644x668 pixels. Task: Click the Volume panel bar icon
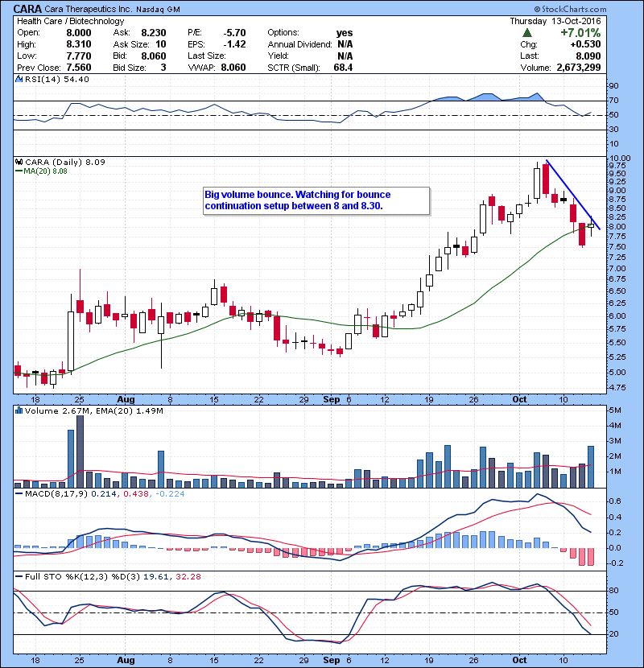[19, 410]
